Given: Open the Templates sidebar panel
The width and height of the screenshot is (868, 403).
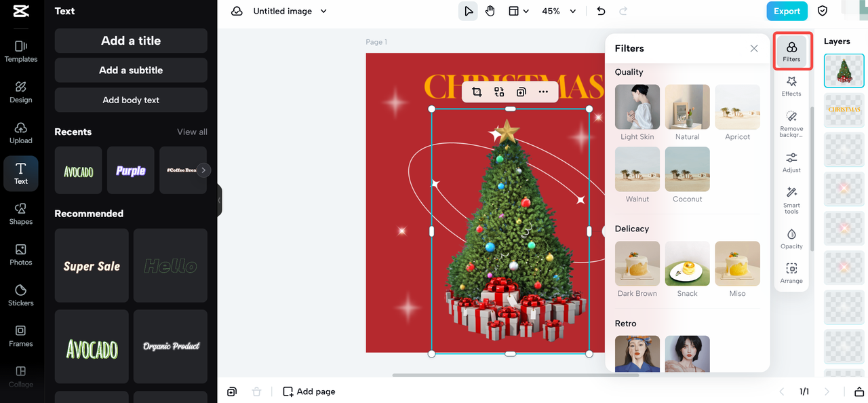Looking at the screenshot, I should pyautogui.click(x=21, y=52).
